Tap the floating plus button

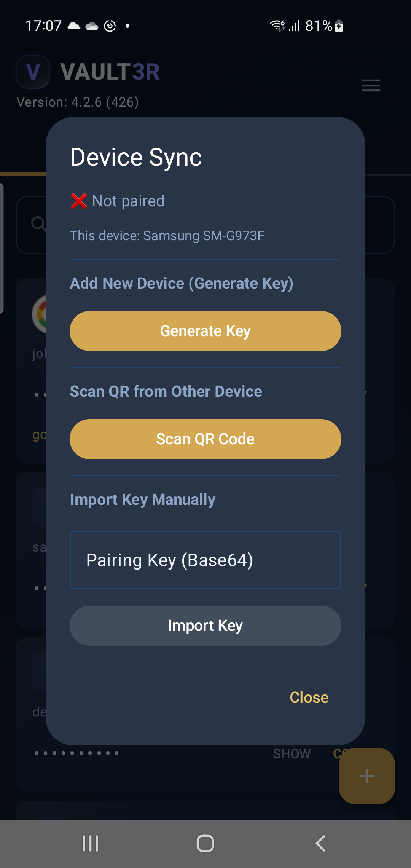[366, 777]
